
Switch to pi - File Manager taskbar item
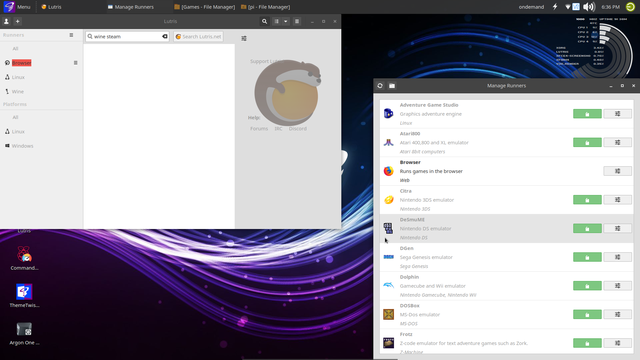(266, 7)
